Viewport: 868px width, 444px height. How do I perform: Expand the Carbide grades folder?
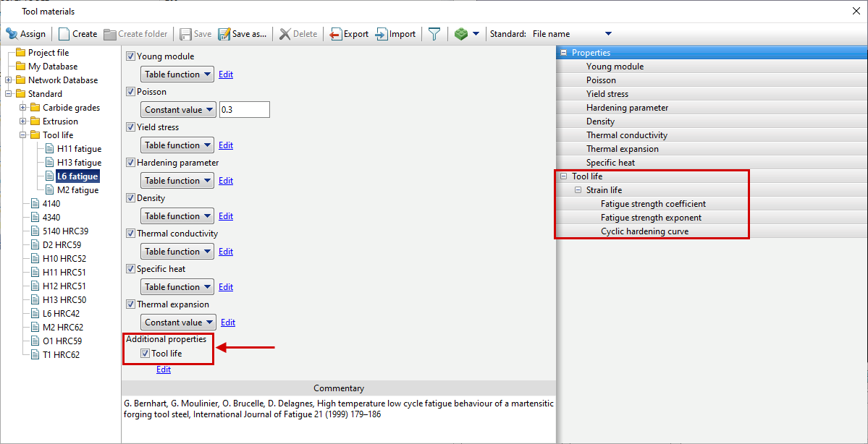[23, 107]
